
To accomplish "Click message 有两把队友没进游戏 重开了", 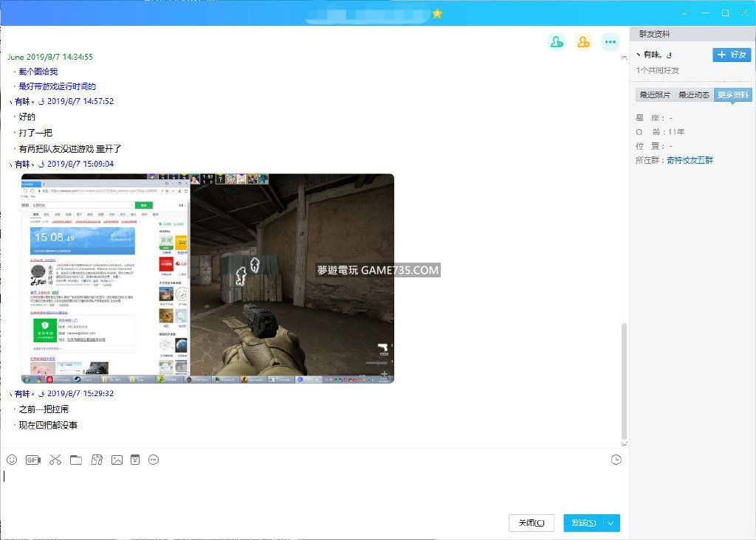I will (70, 149).
